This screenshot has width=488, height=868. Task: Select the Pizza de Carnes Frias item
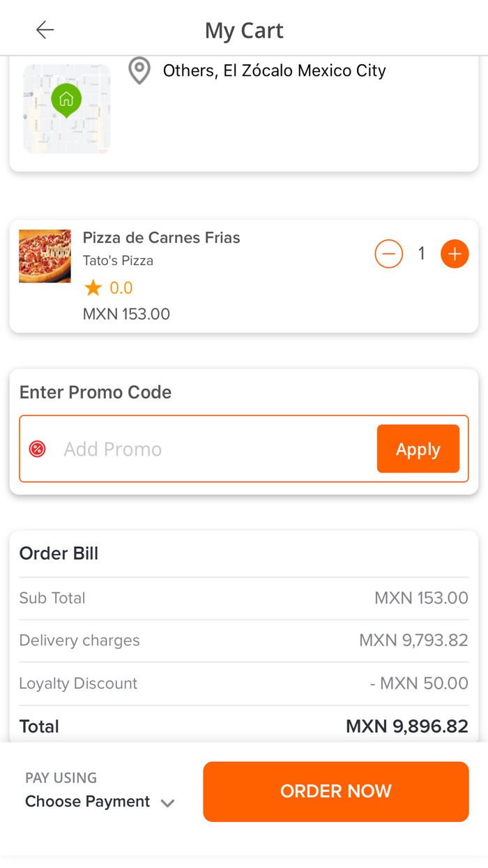coord(161,237)
